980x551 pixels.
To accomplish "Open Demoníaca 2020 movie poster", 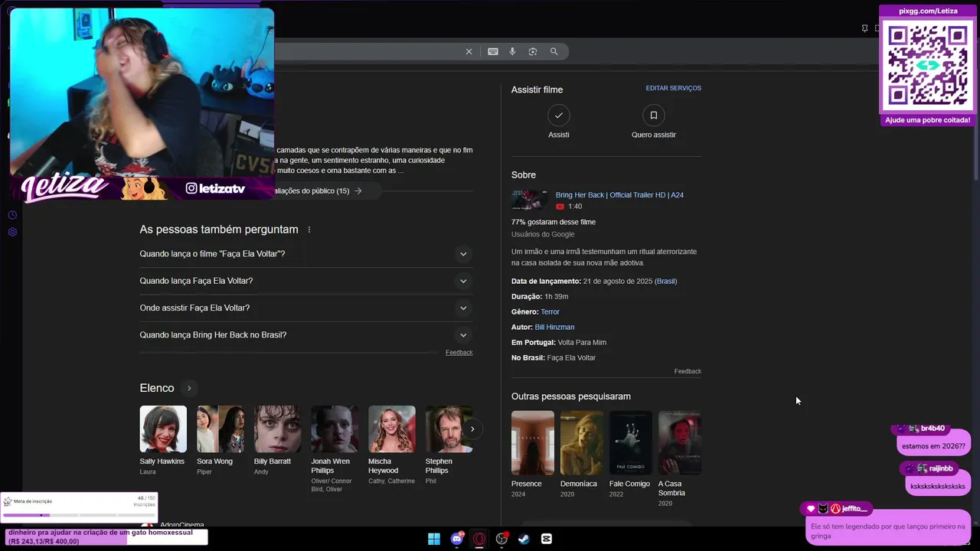I will click(582, 442).
